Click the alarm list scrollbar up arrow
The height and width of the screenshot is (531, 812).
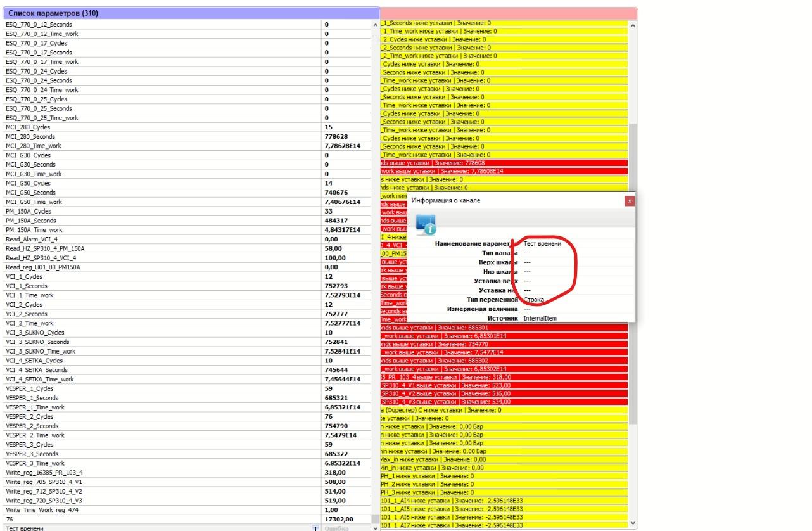633,25
